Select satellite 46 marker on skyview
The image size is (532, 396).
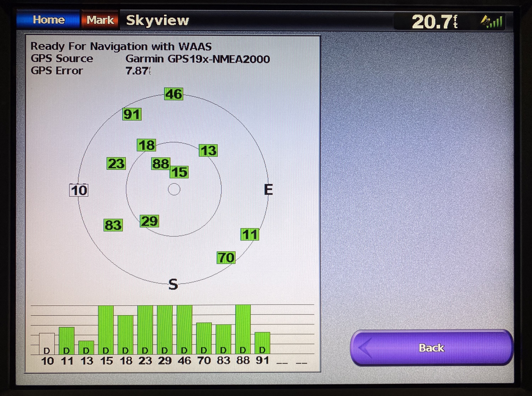coord(174,94)
